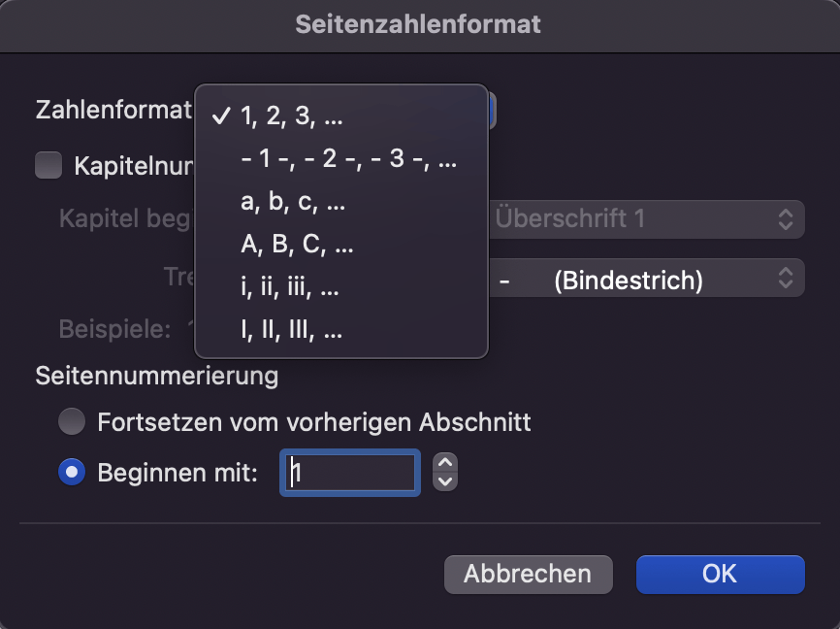840x629 pixels.
Task: Select uppercase Roman "I, II, III" format
Action: (x=291, y=331)
